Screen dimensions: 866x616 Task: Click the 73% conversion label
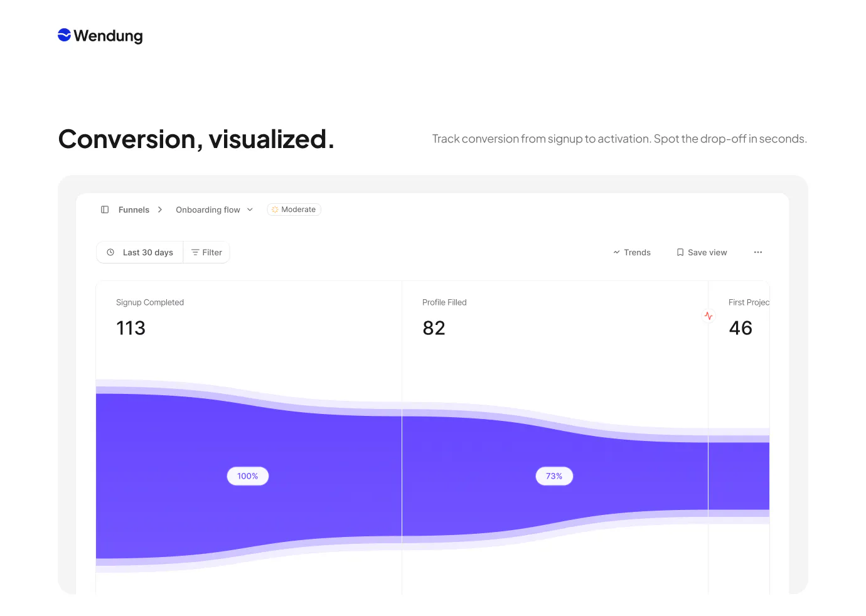(554, 476)
